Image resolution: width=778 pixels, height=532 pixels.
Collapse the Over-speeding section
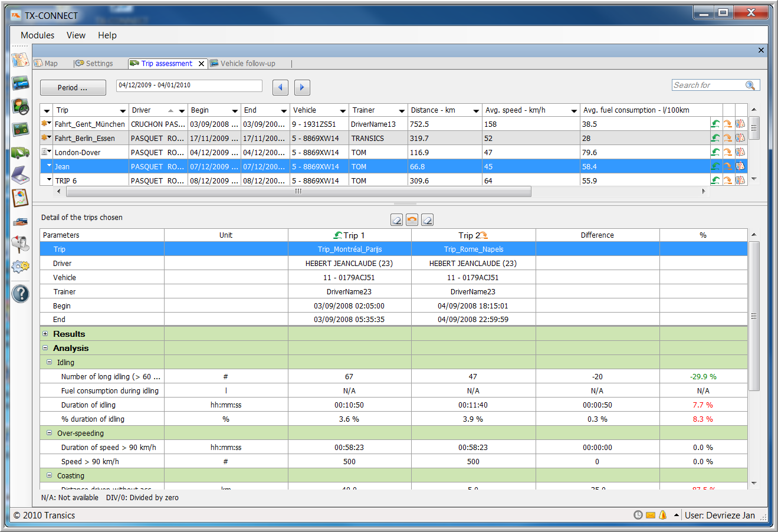[x=50, y=433]
